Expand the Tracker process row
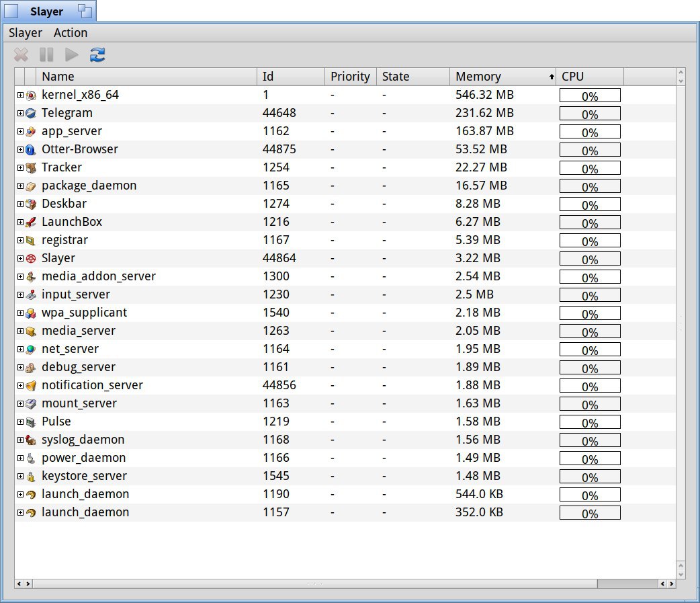 pyautogui.click(x=20, y=167)
